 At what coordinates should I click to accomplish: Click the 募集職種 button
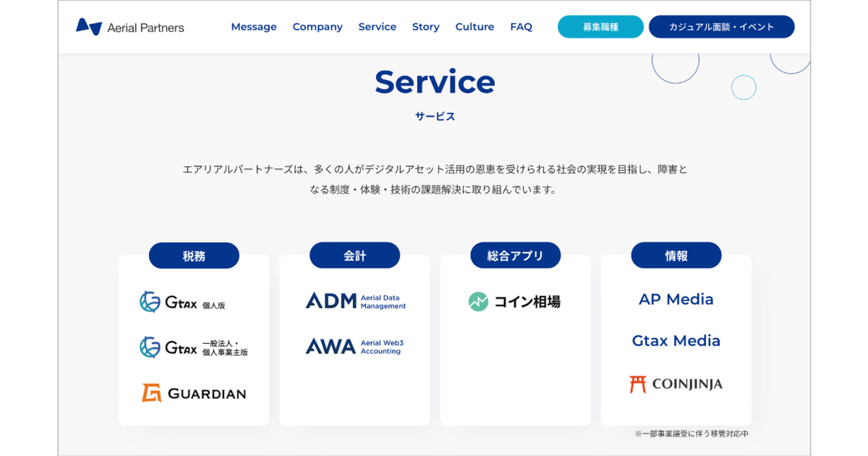(x=600, y=27)
